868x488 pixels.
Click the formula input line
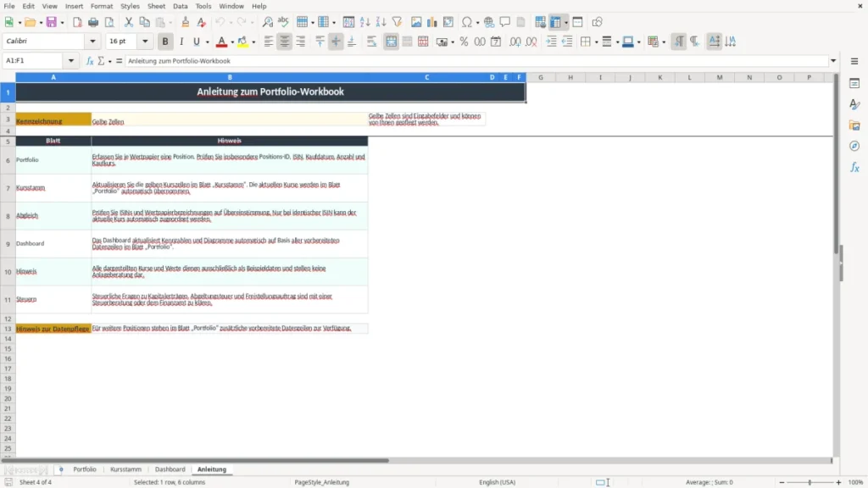[476, 61]
